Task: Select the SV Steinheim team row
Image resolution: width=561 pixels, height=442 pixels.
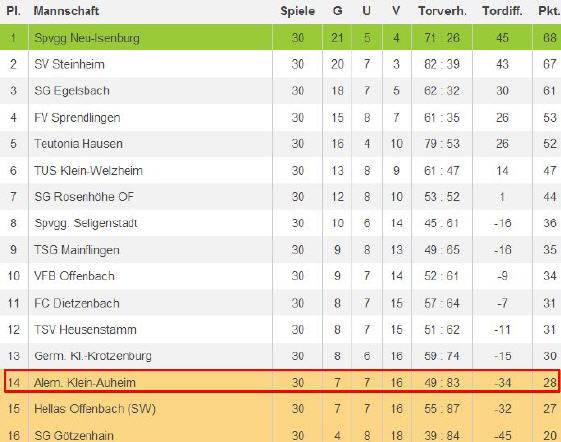Action: tap(280, 64)
